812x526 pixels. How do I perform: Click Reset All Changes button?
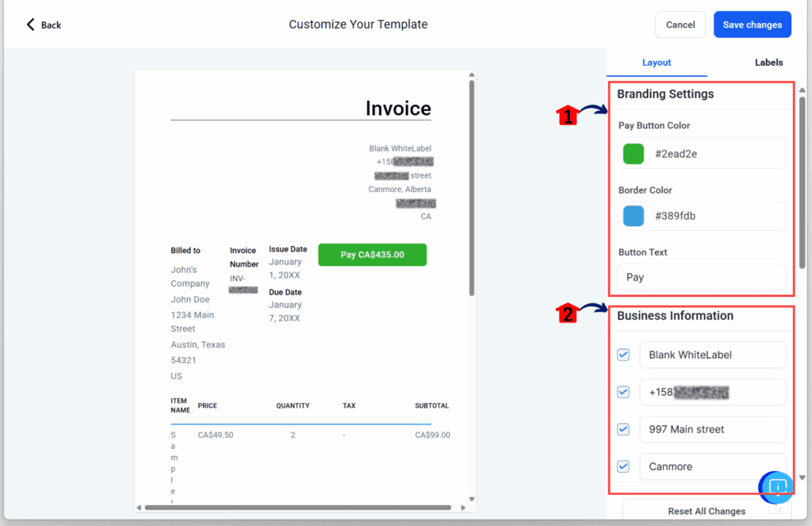pyautogui.click(x=706, y=511)
